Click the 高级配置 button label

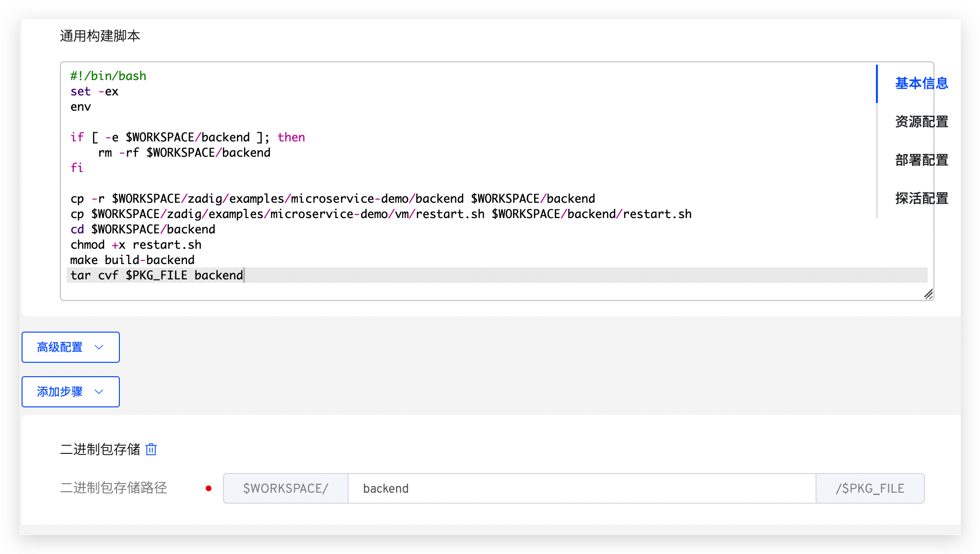coord(60,347)
